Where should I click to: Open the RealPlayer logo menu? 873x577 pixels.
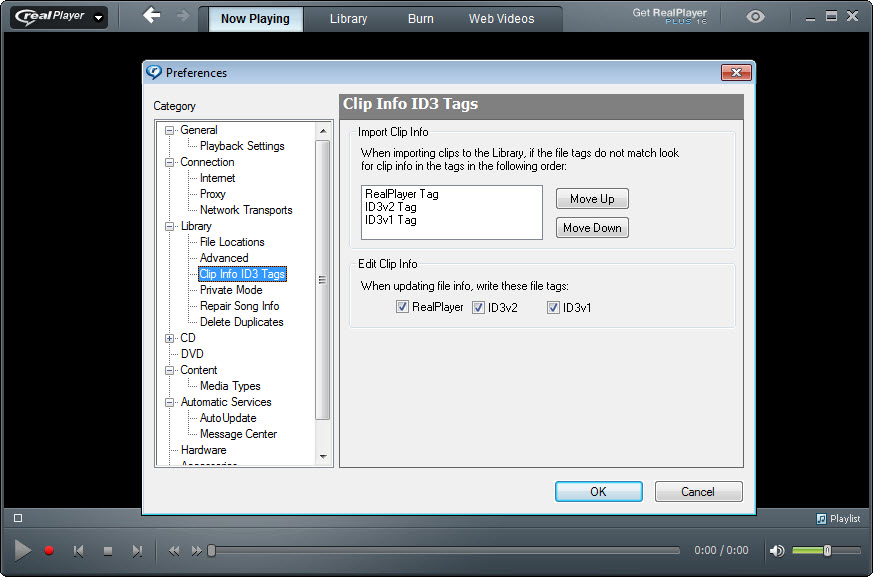point(59,17)
